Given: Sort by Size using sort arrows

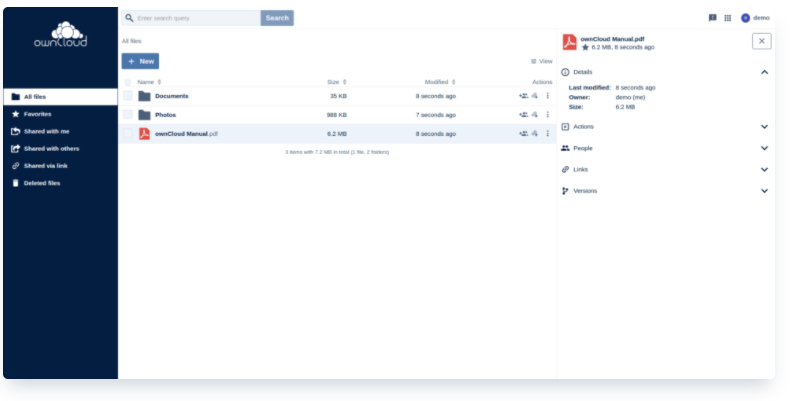Looking at the screenshot, I should [344, 82].
